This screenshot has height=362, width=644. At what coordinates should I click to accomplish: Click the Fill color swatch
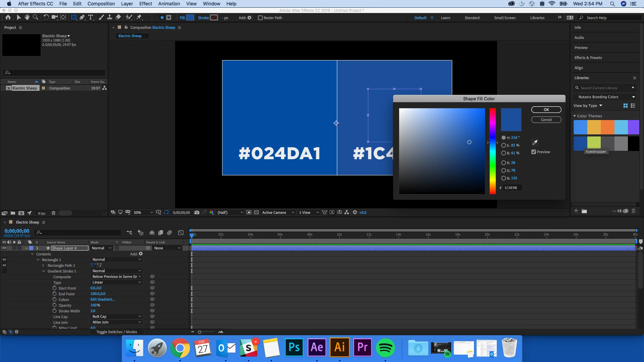pos(190,18)
